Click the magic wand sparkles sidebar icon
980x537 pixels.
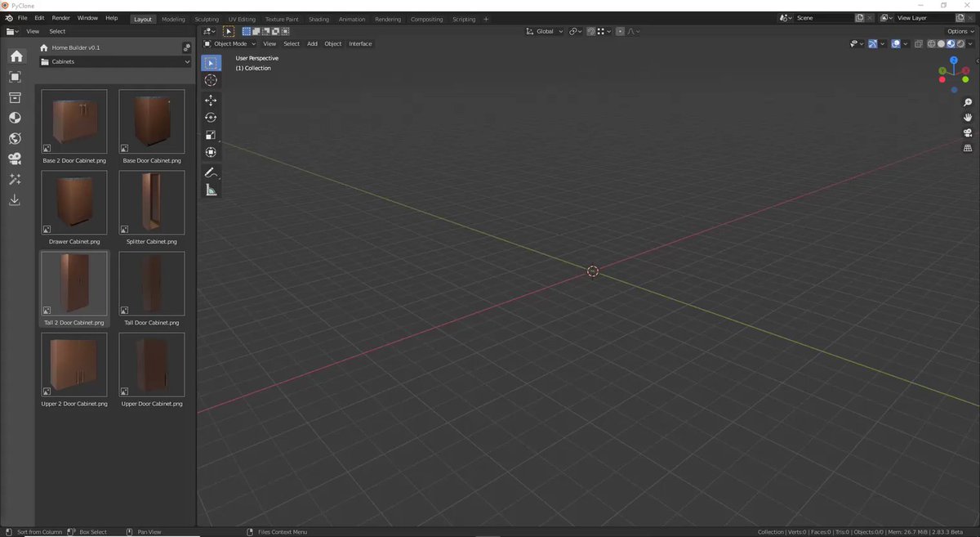click(x=15, y=179)
